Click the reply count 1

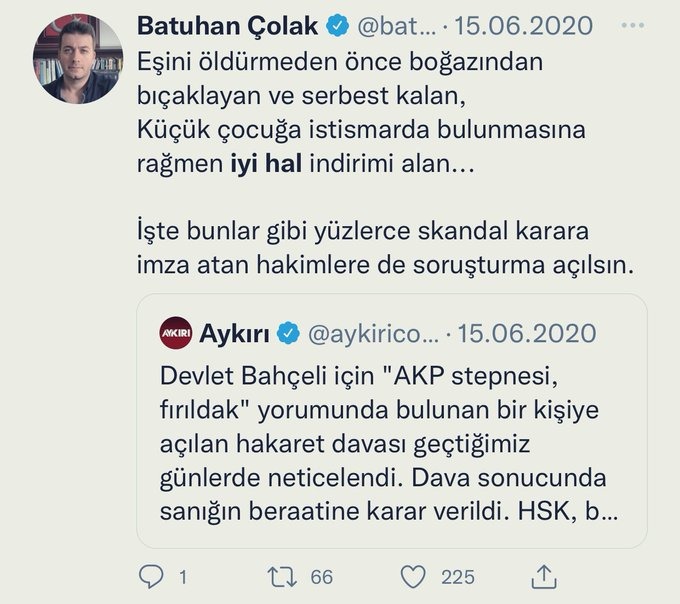(183, 576)
